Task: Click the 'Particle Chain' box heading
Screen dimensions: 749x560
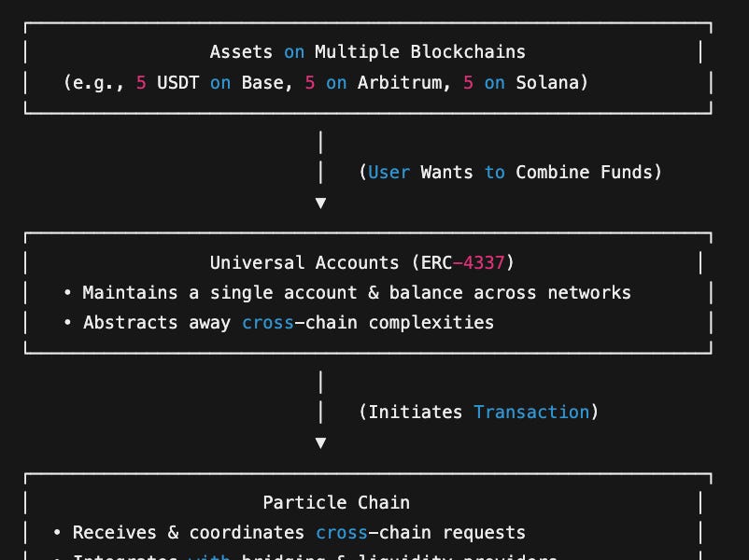Action: point(336,502)
